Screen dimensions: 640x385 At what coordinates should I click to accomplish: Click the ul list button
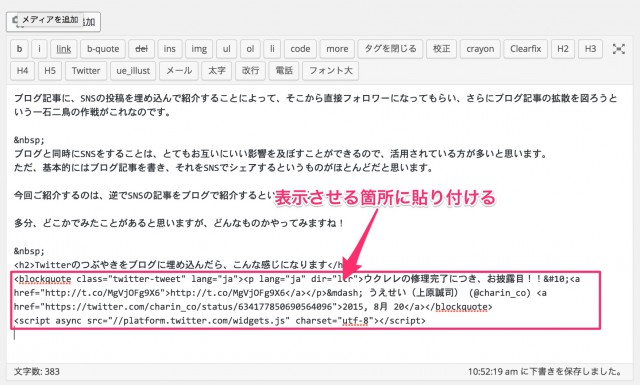[x=227, y=49]
